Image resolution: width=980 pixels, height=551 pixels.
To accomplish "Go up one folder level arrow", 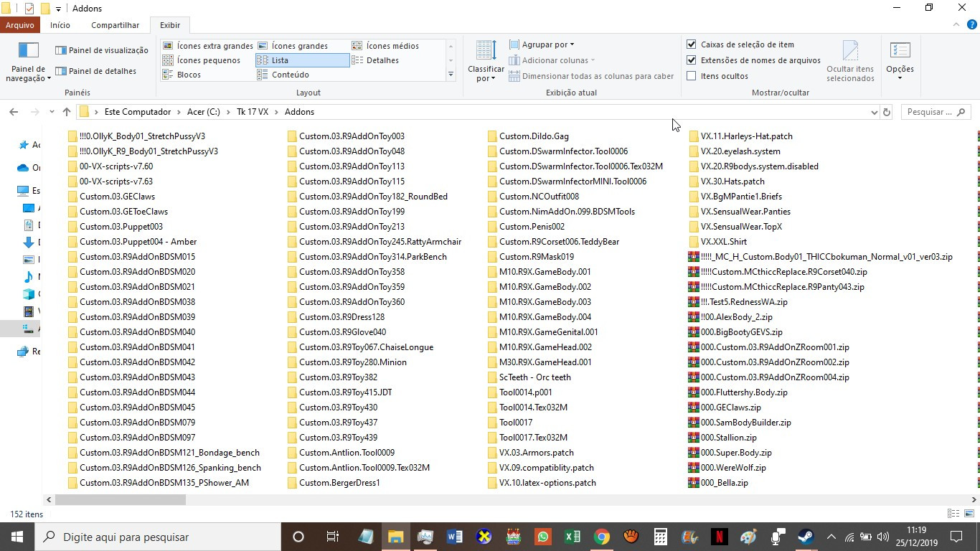I will point(67,112).
